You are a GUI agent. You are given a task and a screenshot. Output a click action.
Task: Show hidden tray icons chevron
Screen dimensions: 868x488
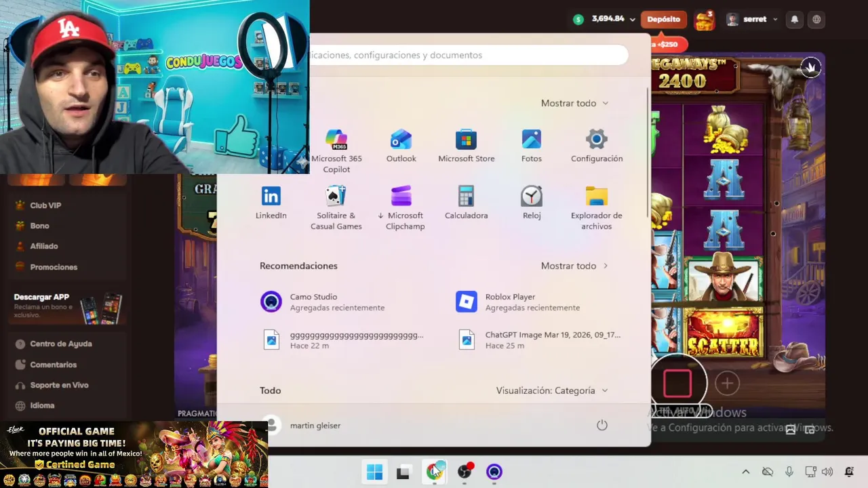tap(746, 472)
